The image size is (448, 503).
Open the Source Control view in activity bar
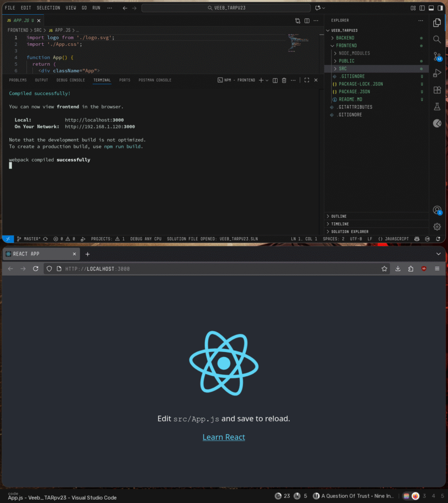[x=437, y=56]
